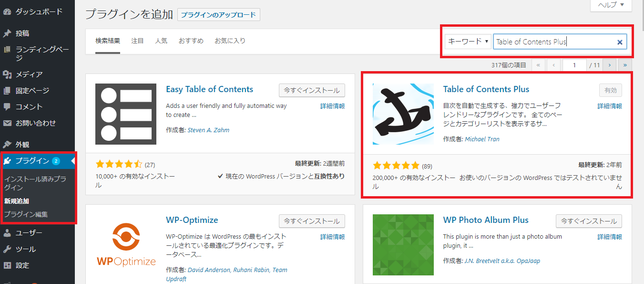The image size is (644, 284).
Task: Clear search text with the X icon
Action: 620,42
